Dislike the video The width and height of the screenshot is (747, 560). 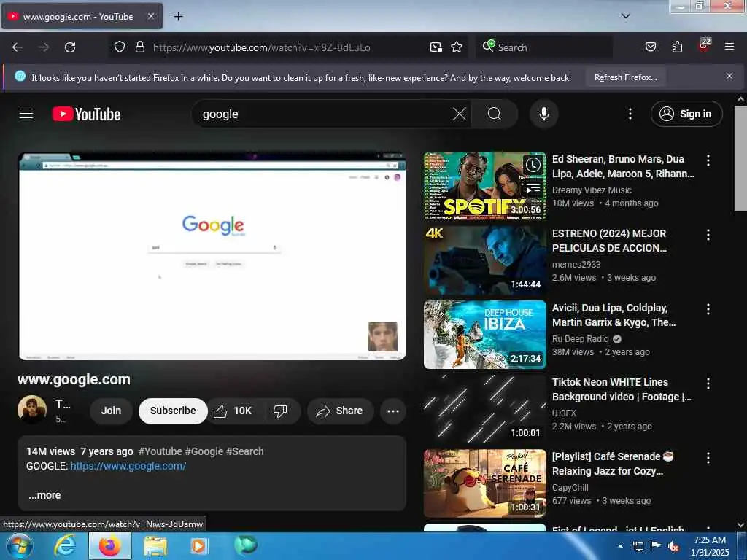(280, 411)
